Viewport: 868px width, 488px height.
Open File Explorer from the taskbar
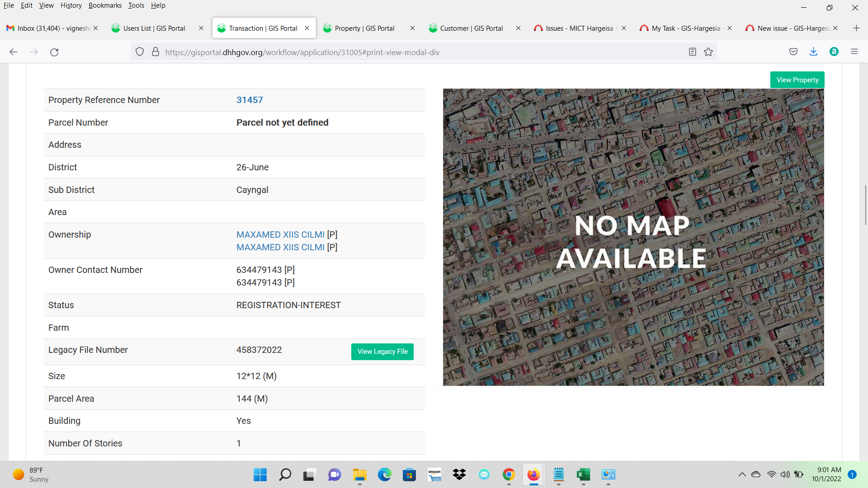360,474
